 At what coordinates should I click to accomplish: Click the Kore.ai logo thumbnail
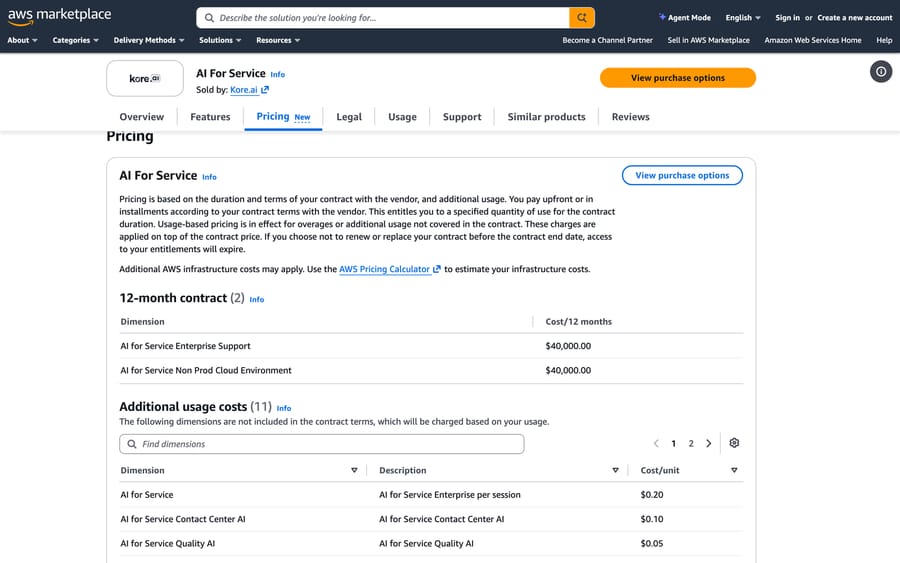click(x=145, y=79)
